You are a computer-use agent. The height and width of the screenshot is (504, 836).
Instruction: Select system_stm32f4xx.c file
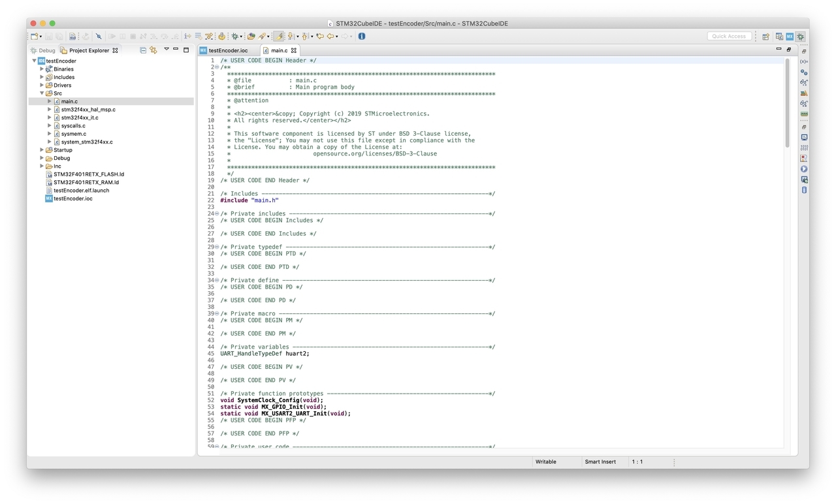click(87, 142)
